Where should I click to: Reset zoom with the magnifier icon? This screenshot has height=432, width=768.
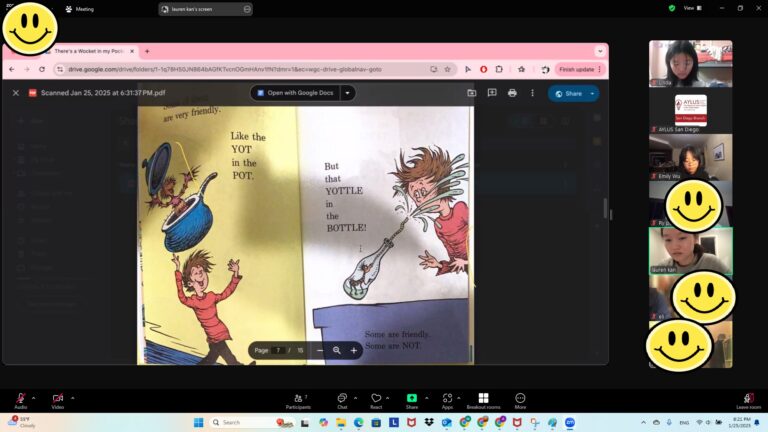337,350
